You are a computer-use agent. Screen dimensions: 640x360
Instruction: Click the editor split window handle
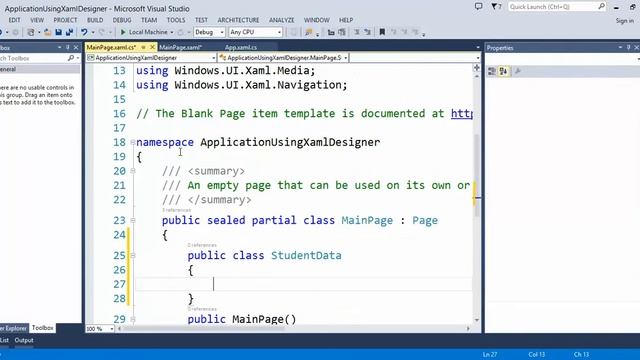click(476, 68)
